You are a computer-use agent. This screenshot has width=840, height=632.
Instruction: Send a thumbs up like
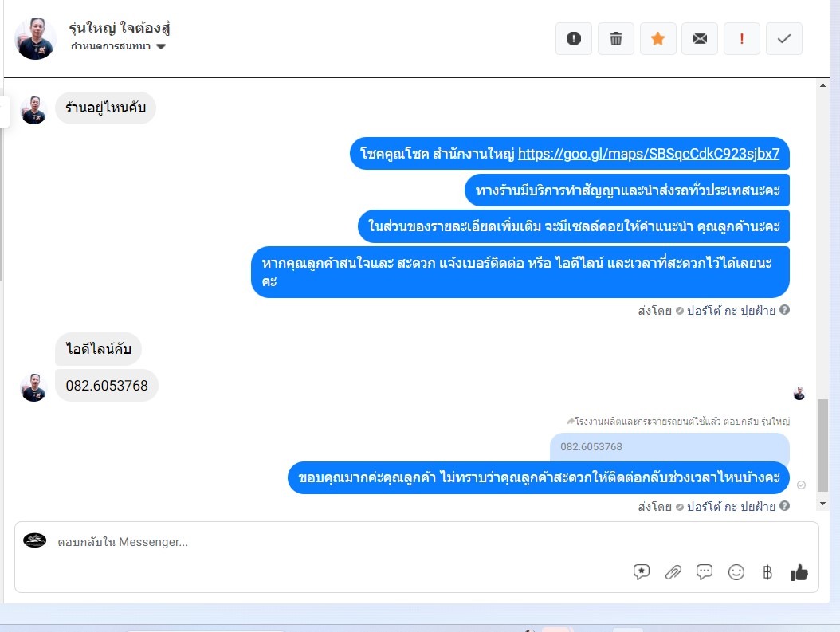[x=799, y=572]
